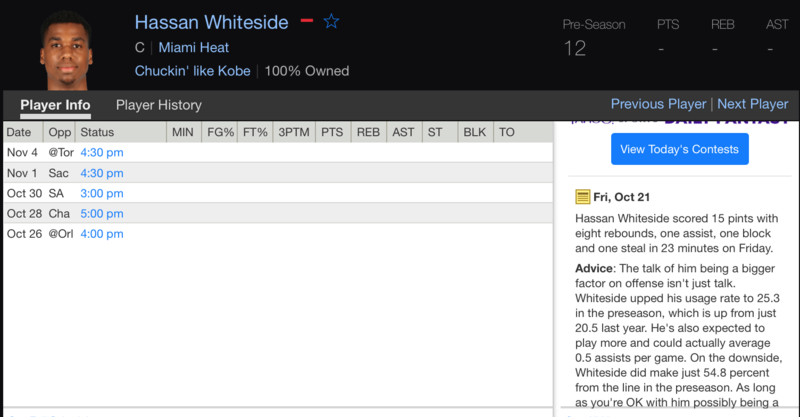Click the SA opponent cell
800x417 pixels.
tap(56, 193)
